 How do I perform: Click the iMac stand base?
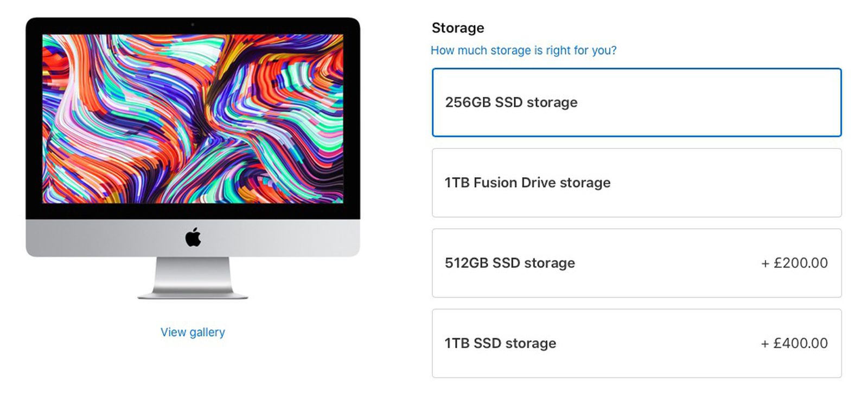coord(193,295)
